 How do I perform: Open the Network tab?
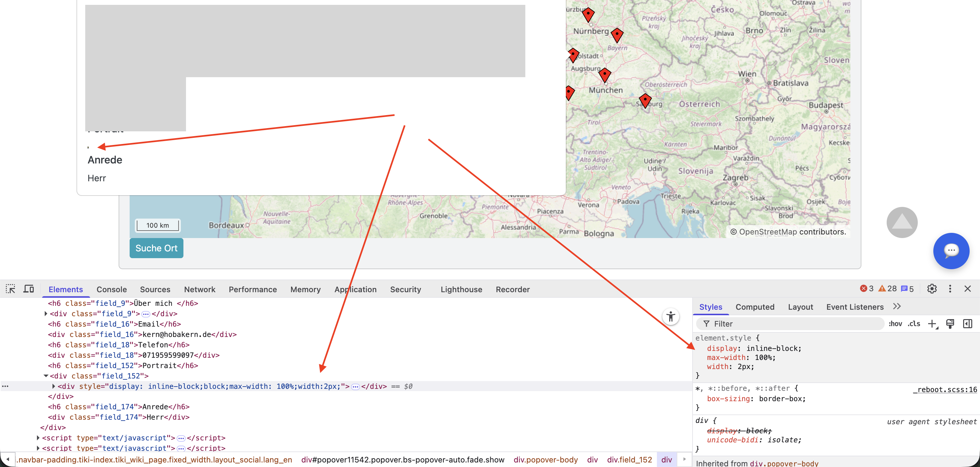click(x=200, y=289)
